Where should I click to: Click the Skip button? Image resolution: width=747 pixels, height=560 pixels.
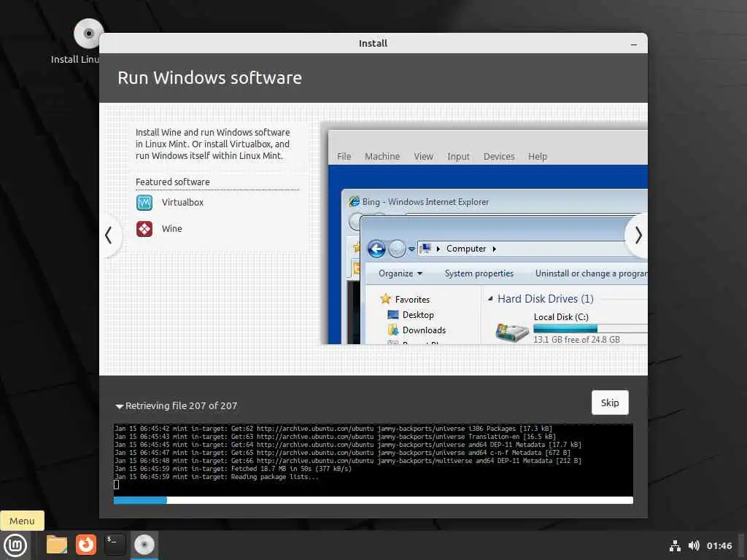click(x=610, y=402)
